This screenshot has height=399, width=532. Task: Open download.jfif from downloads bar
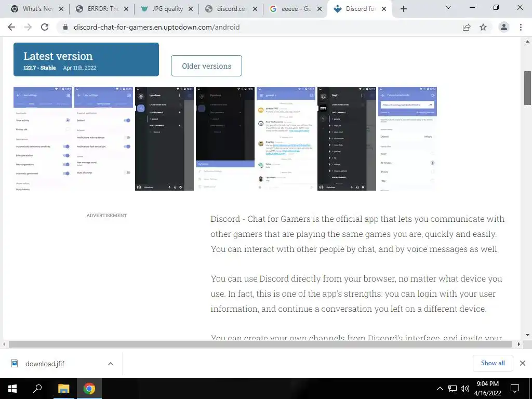pyautogui.click(x=45, y=364)
